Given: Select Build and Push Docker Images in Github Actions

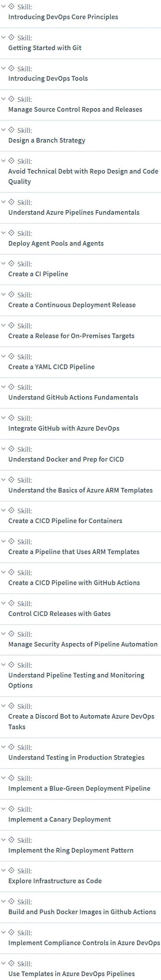Looking at the screenshot, I should [x=82, y=912].
